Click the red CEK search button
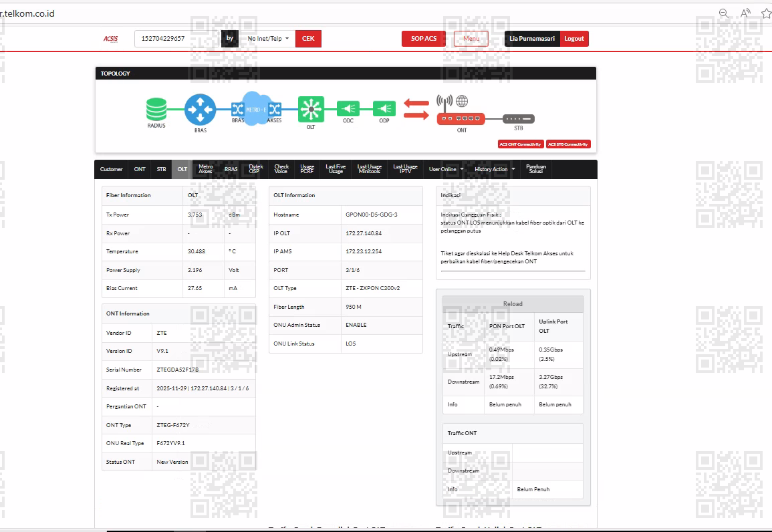The width and height of the screenshot is (772, 532). (308, 38)
